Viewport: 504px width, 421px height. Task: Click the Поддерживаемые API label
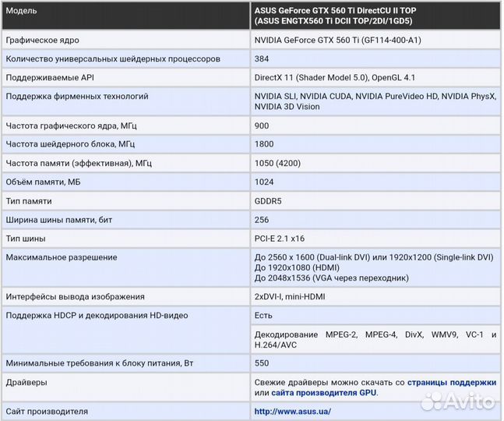click(50, 77)
